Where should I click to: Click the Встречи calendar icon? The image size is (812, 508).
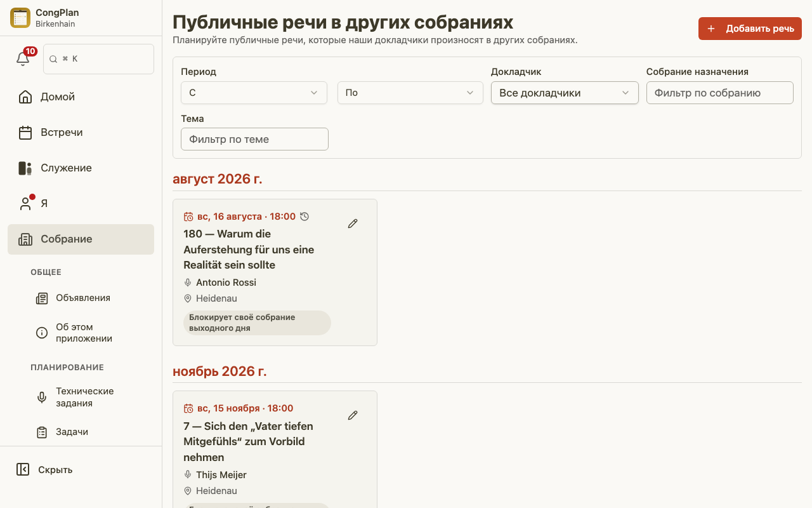[25, 132]
